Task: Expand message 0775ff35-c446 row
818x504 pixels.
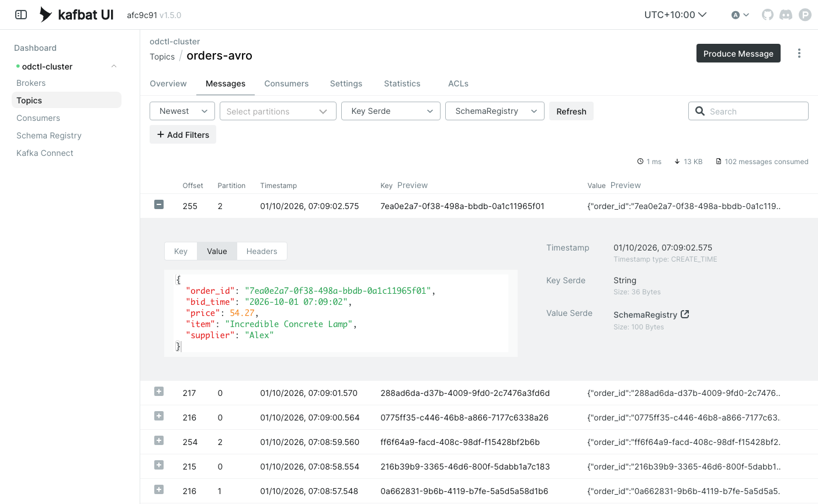Action: [159, 416]
